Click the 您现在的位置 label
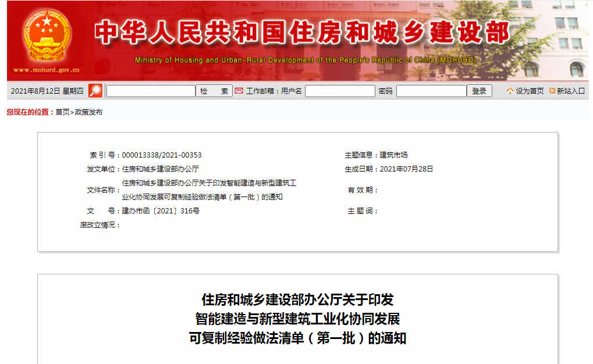Viewport: 593px width, 364px height. tap(30, 112)
